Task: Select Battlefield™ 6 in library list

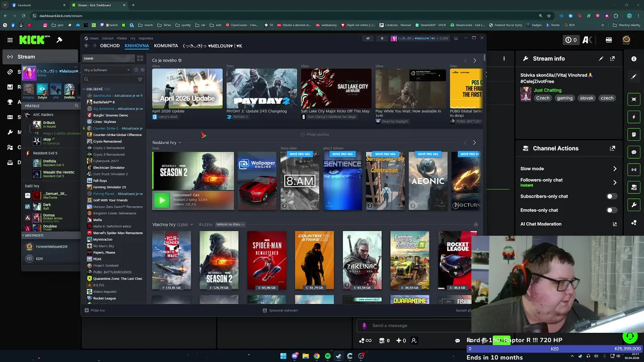Action: coord(104,102)
